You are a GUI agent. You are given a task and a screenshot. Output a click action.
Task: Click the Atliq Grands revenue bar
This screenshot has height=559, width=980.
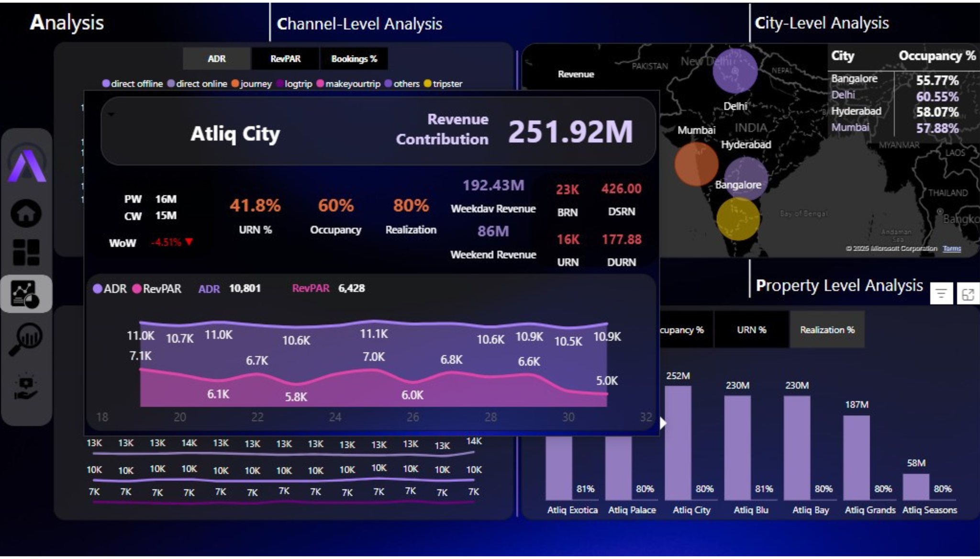pyautogui.click(x=856, y=457)
